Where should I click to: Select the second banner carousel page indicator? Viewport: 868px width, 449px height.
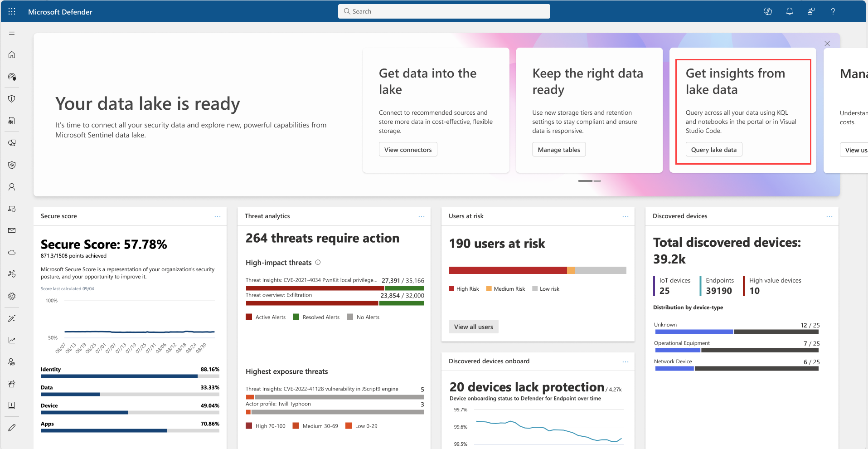coord(597,181)
